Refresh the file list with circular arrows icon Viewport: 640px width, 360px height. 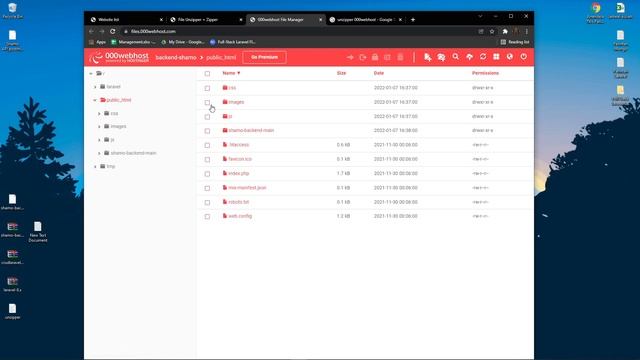(x=483, y=57)
